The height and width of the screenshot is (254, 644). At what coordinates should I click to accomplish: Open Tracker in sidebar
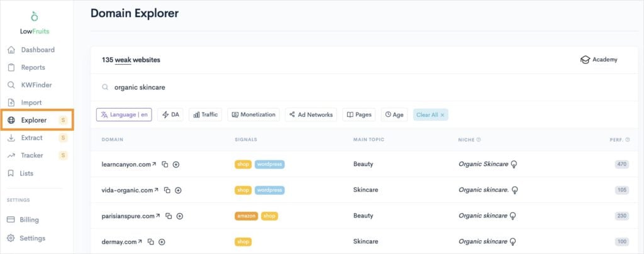pyautogui.click(x=25, y=155)
